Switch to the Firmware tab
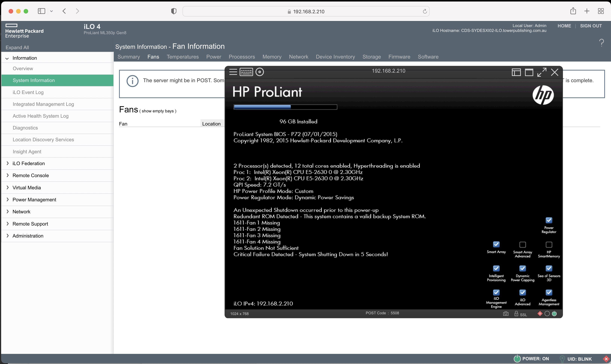This screenshot has width=611, height=364. [x=399, y=57]
